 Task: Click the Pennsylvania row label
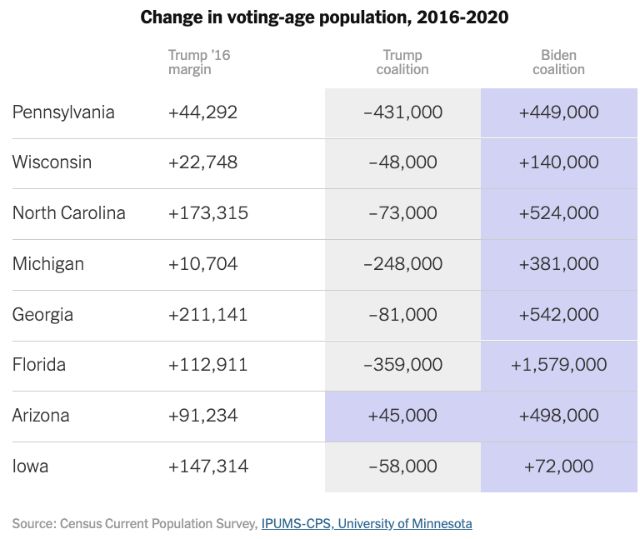[63, 112]
